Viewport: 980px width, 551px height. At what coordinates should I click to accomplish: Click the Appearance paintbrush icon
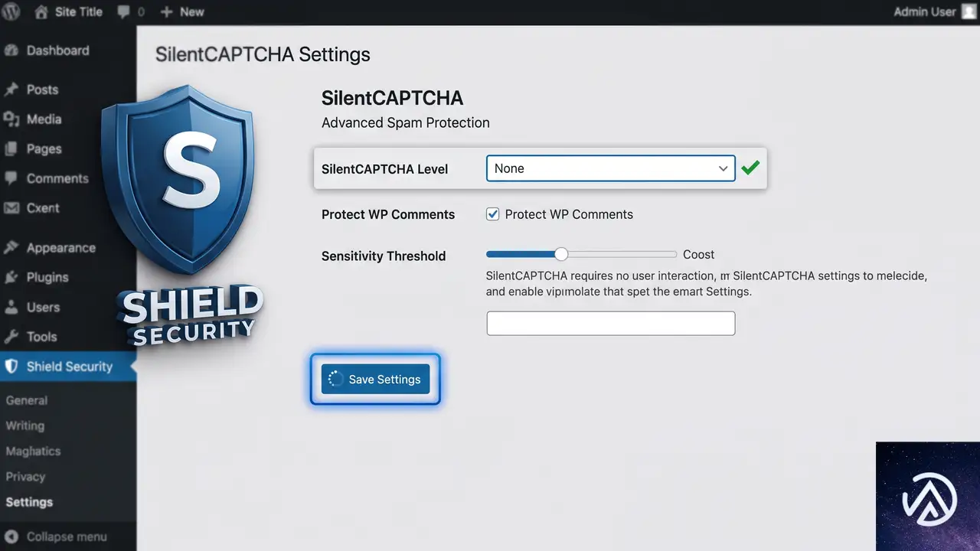pyautogui.click(x=11, y=248)
